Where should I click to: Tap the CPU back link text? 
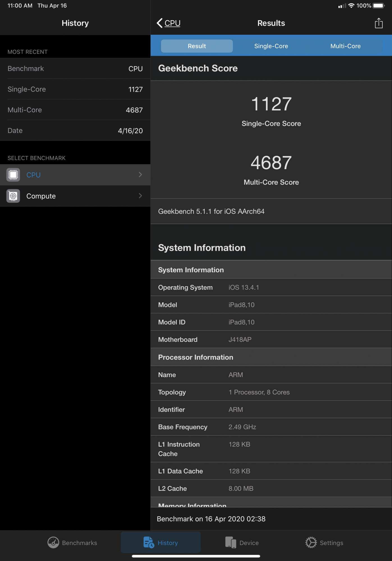coord(172,23)
